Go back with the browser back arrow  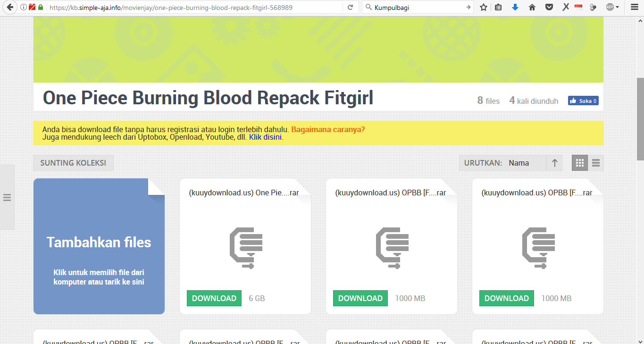point(9,8)
